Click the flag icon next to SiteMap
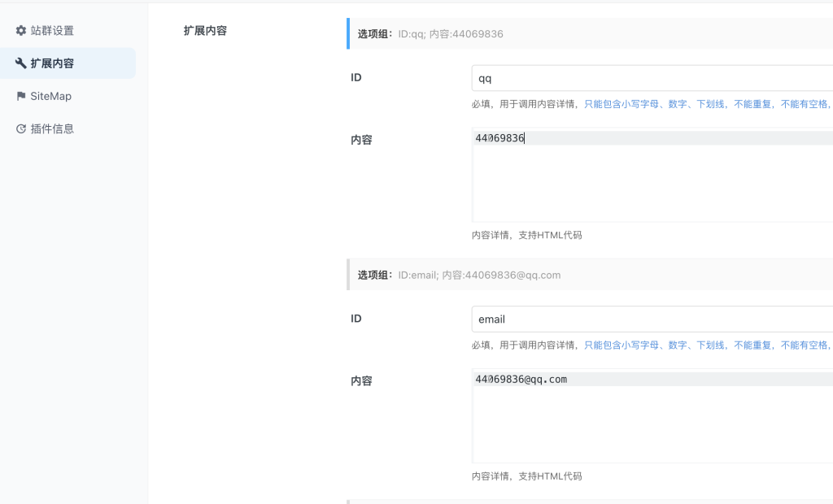 pyautogui.click(x=21, y=96)
